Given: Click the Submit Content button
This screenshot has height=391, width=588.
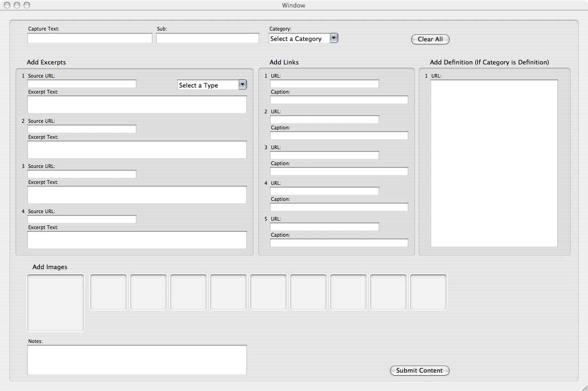Looking at the screenshot, I should [x=419, y=370].
